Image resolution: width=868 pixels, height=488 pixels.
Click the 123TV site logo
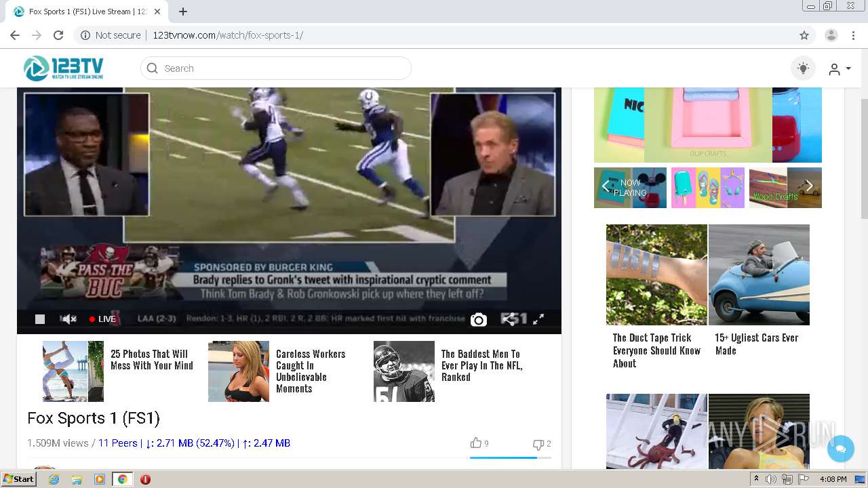(64, 68)
